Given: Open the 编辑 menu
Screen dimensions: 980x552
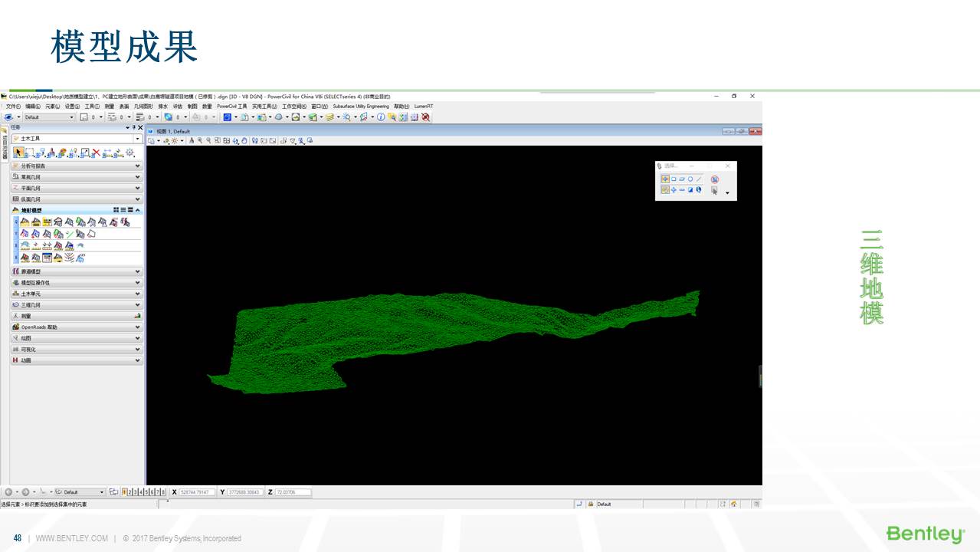Looking at the screenshot, I should (x=33, y=107).
